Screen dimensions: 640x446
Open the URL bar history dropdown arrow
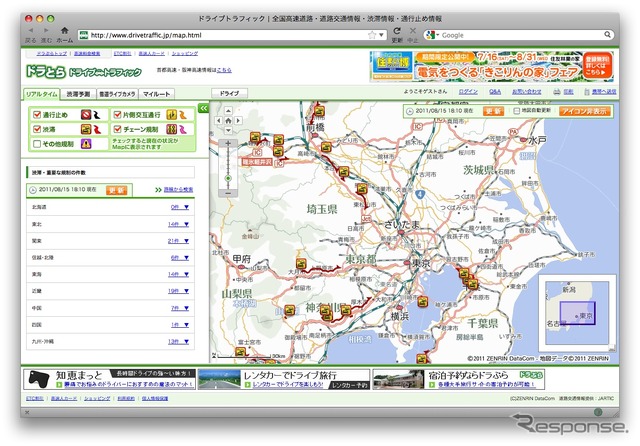point(381,35)
